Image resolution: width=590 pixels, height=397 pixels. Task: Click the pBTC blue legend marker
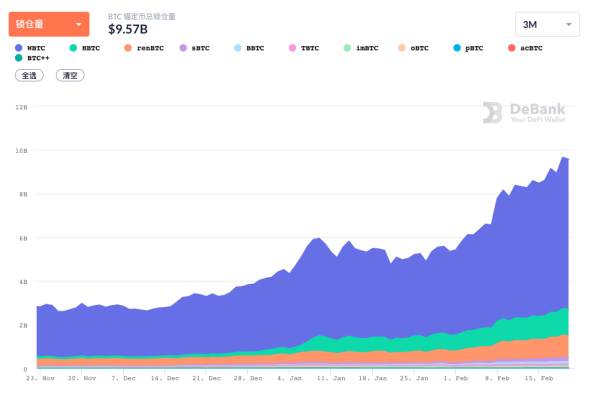pos(457,48)
